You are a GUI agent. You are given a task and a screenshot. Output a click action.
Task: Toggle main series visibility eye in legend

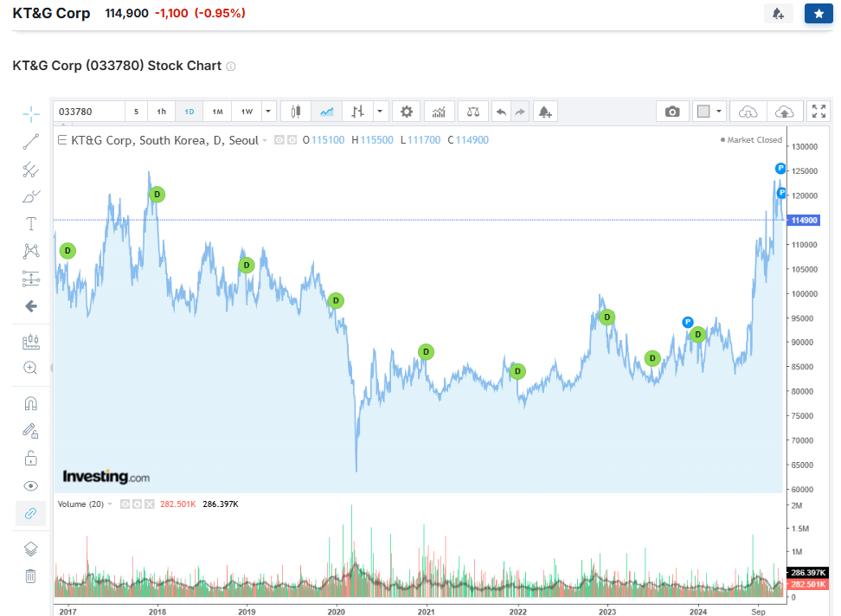279,140
